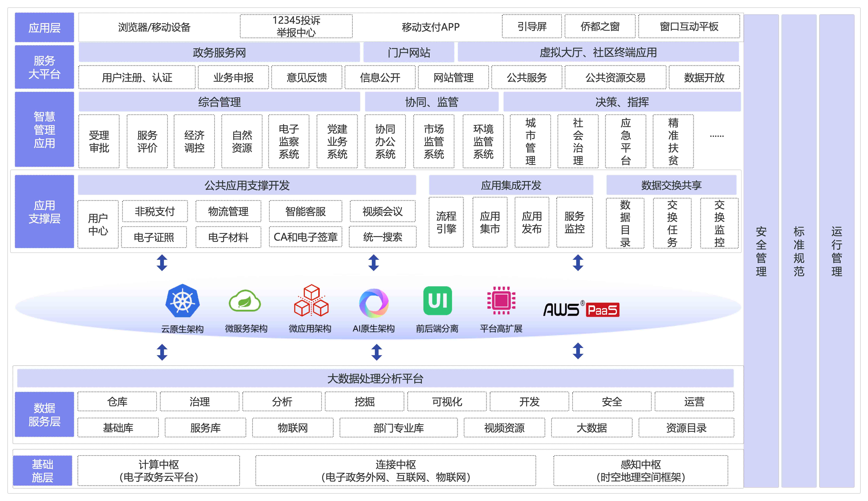Select the 大数据处理分析平台 bar
This screenshot has height=501, width=868.
pyautogui.click(x=375, y=379)
